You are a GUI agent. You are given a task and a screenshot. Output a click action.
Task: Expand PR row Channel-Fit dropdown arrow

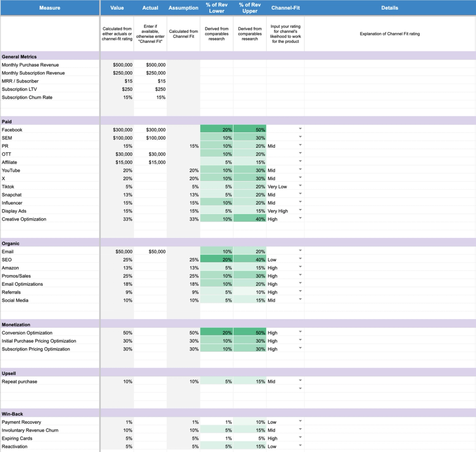pos(300,145)
